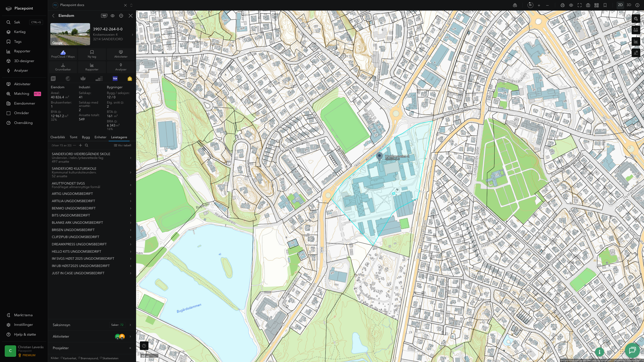Reset map orientation with north compass
This screenshot has width=644, height=362.
pos(530,5)
